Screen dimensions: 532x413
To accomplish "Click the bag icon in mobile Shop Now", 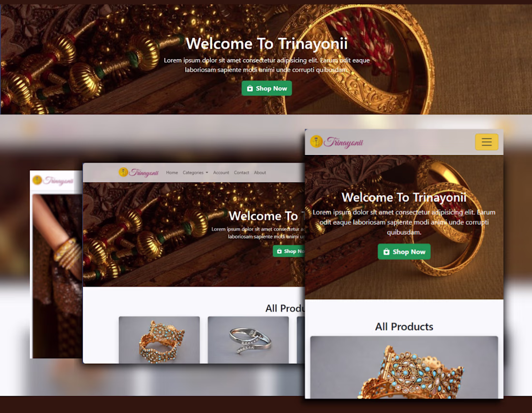I will tap(386, 252).
